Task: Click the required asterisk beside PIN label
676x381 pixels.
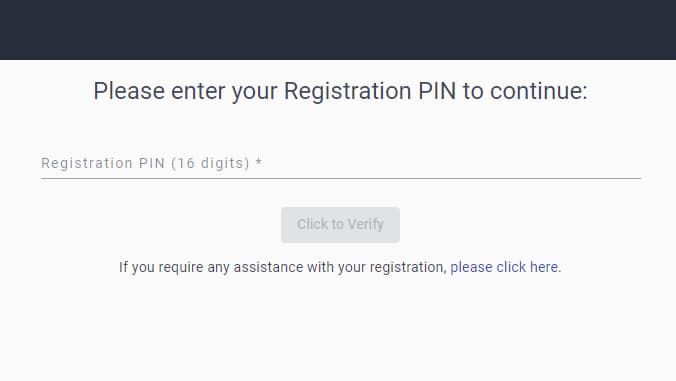Action: [259, 162]
